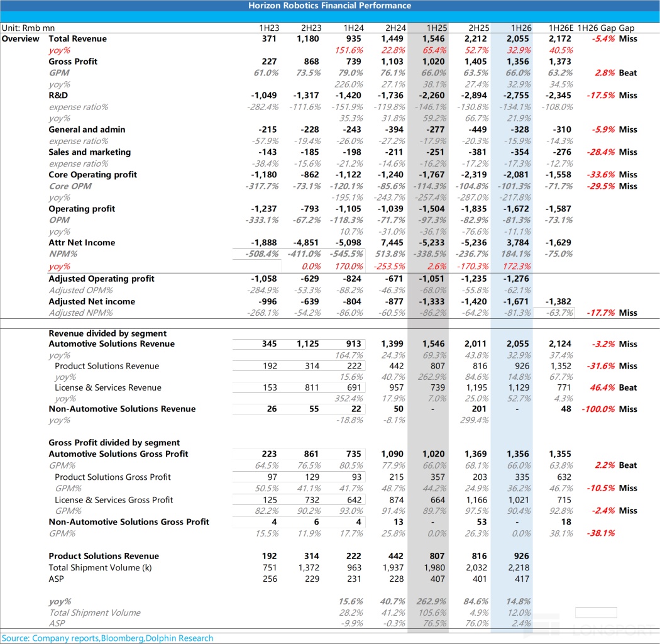Click the Gross Profit divided by segment heading

pyautogui.click(x=114, y=443)
